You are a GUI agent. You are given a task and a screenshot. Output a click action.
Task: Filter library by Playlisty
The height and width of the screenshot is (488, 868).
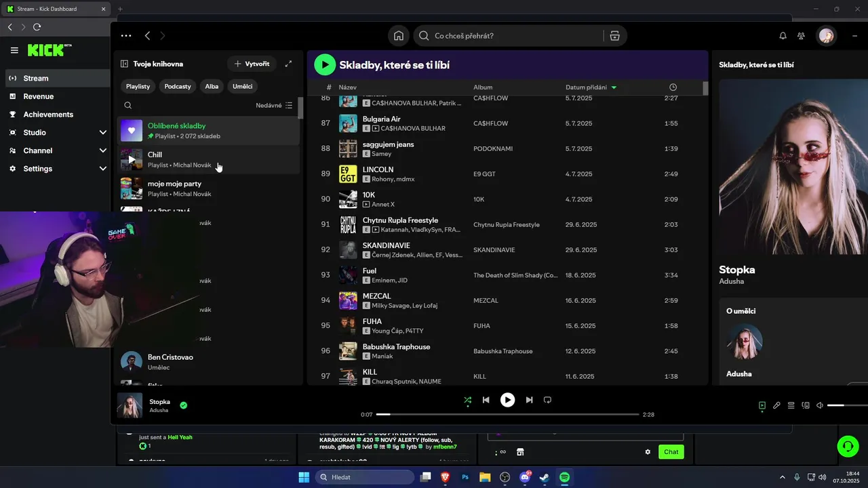(x=138, y=86)
